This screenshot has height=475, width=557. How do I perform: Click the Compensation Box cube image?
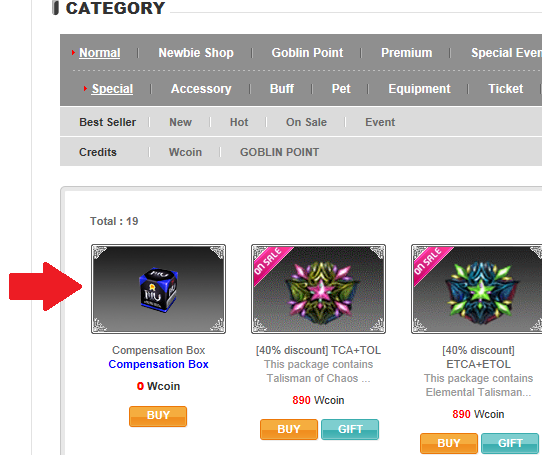click(x=158, y=289)
